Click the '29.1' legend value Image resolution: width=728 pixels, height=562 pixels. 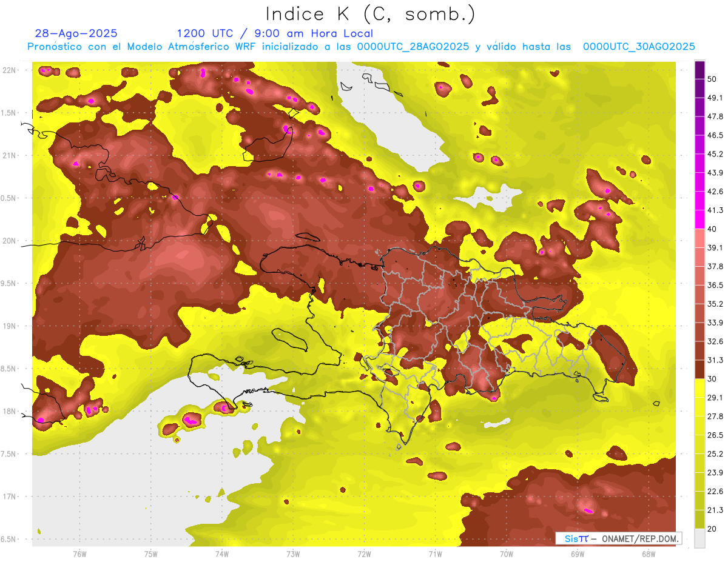click(715, 398)
